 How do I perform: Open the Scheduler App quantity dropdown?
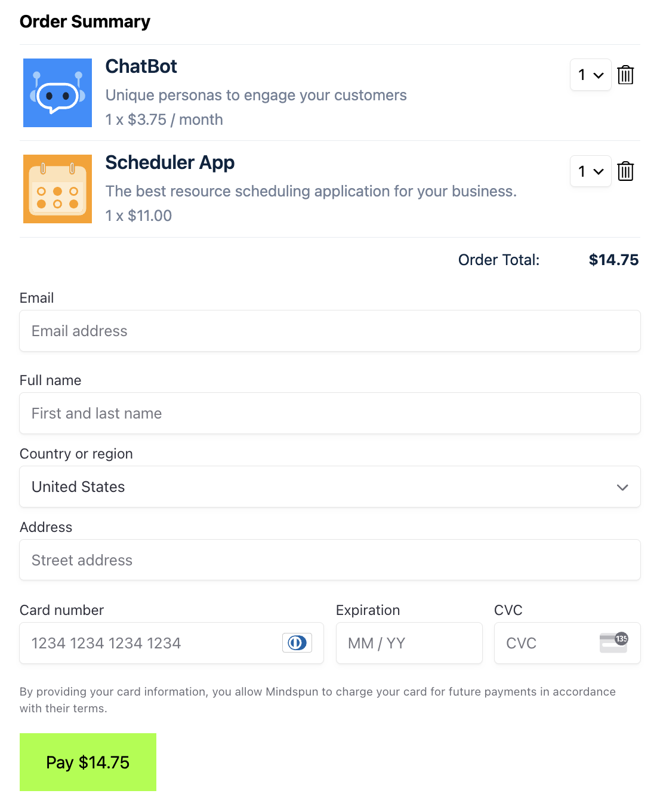click(590, 171)
